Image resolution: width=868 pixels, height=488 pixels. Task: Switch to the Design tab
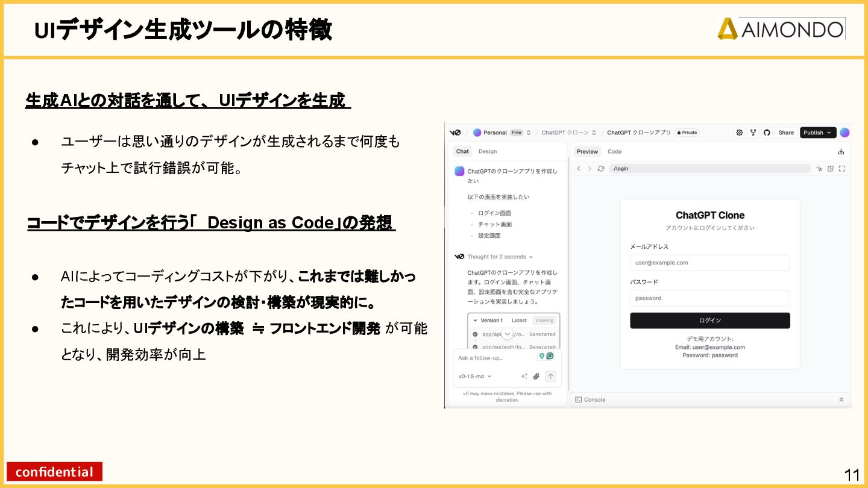pyautogui.click(x=488, y=151)
